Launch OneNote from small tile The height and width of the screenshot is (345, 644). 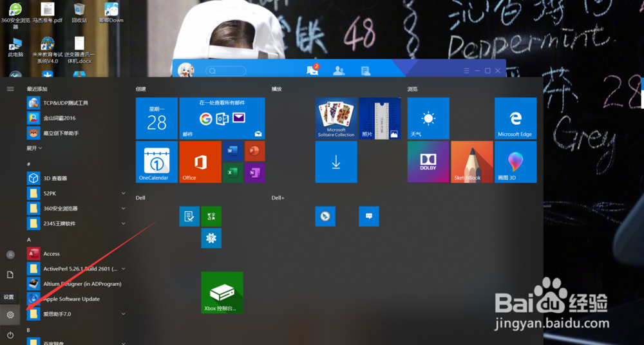254,173
